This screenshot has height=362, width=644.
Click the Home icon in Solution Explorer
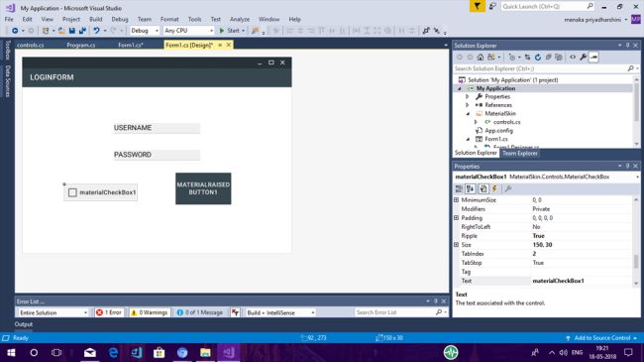click(x=481, y=58)
